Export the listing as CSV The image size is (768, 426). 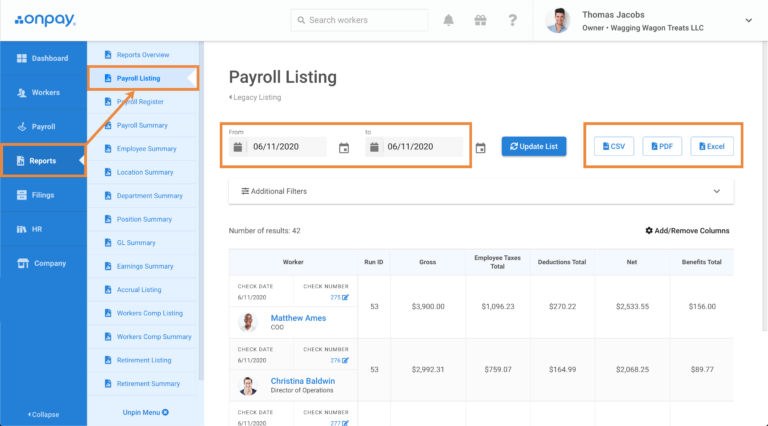614,146
